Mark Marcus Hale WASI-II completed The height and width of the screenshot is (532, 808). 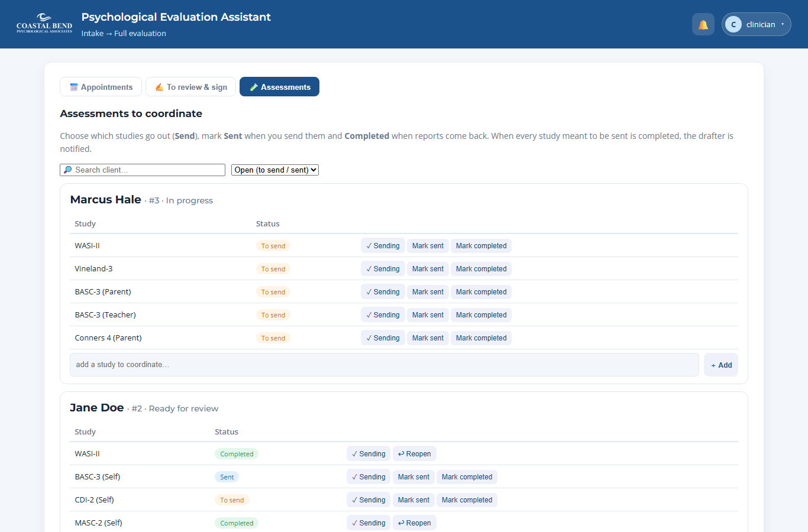coord(481,246)
